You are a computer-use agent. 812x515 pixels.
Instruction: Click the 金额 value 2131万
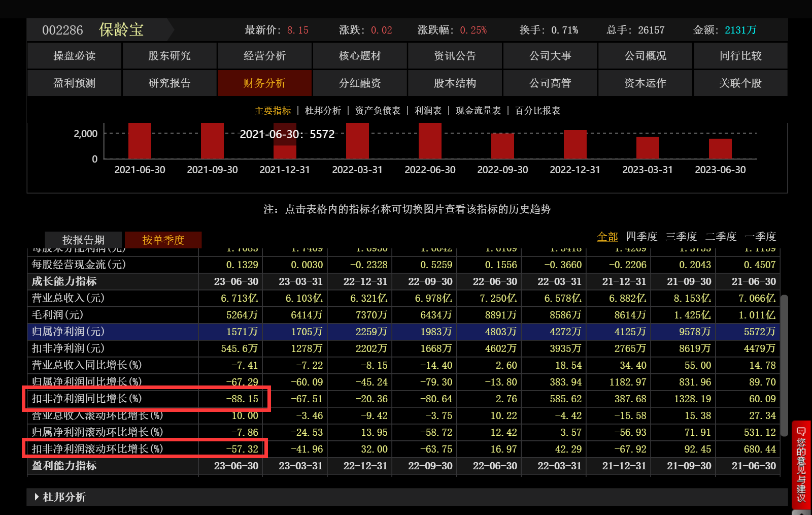[740, 30]
